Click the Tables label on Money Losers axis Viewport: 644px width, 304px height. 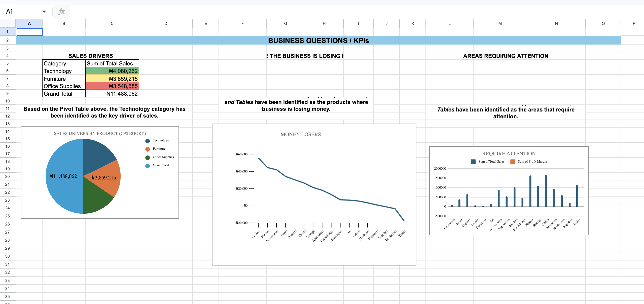[402, 233]
